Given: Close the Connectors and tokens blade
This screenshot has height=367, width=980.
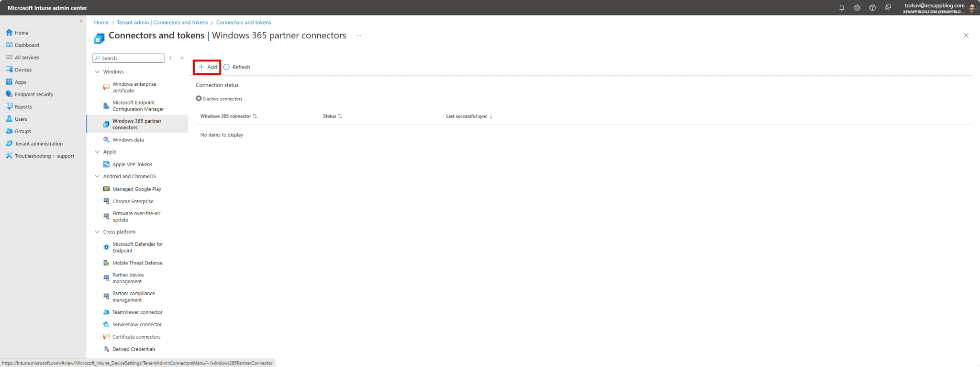Looking at the screenshot, I should [x=966, y=35].
